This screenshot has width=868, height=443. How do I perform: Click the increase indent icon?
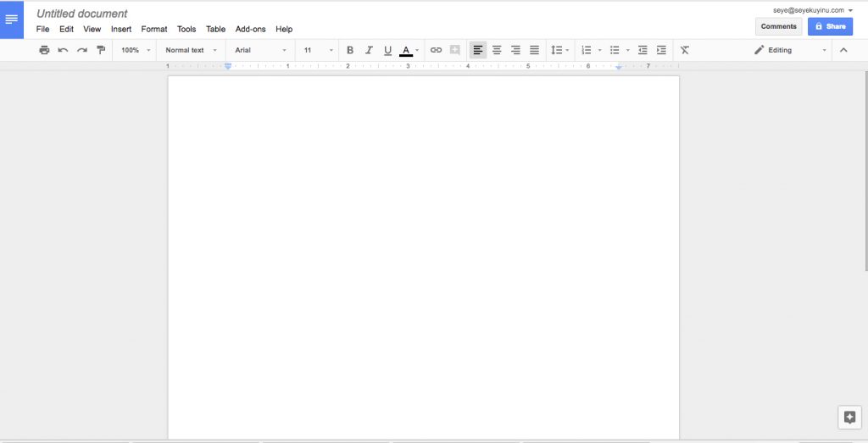pyautogui.click(x=661, y=50)
